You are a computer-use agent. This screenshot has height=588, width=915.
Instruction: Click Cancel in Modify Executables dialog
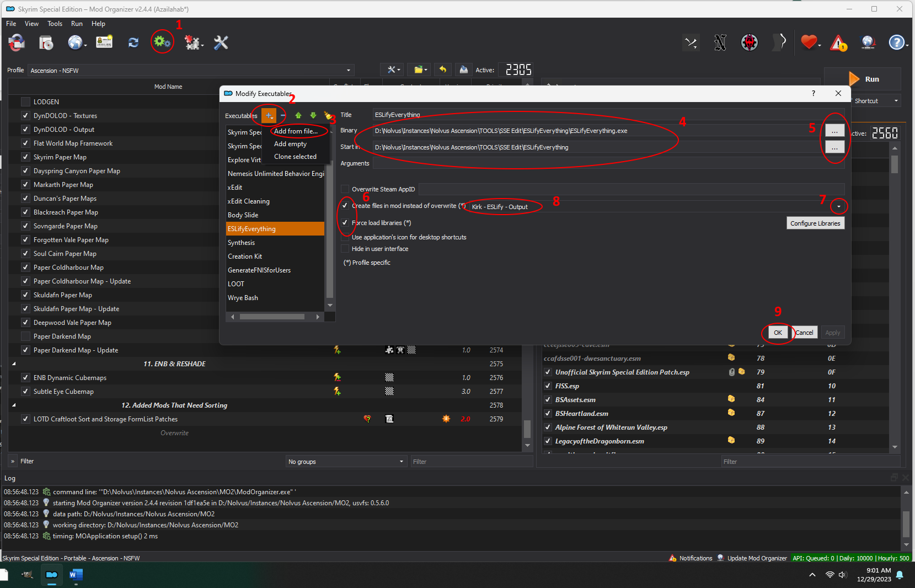click(x=804, y=333)
